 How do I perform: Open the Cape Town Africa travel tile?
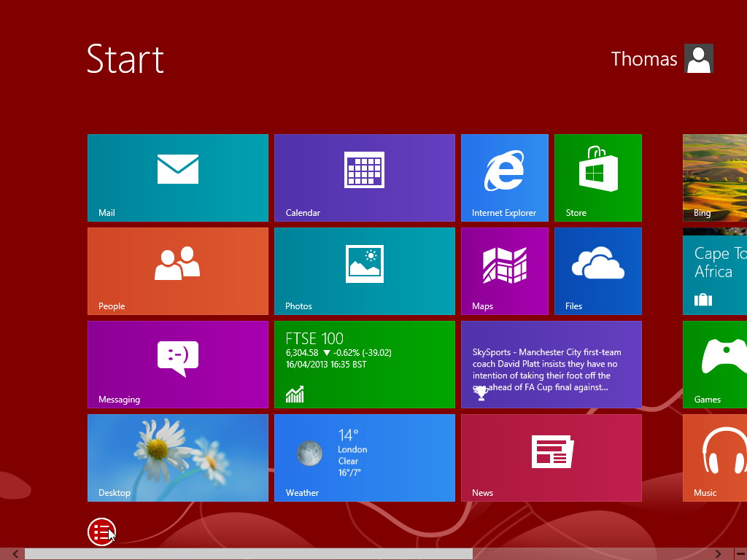(715, 271)
